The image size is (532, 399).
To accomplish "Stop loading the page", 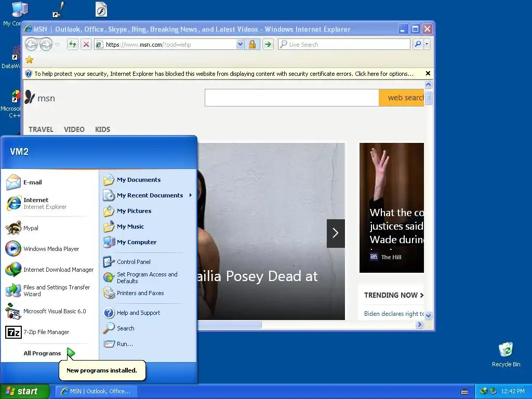I will point(86,44).
